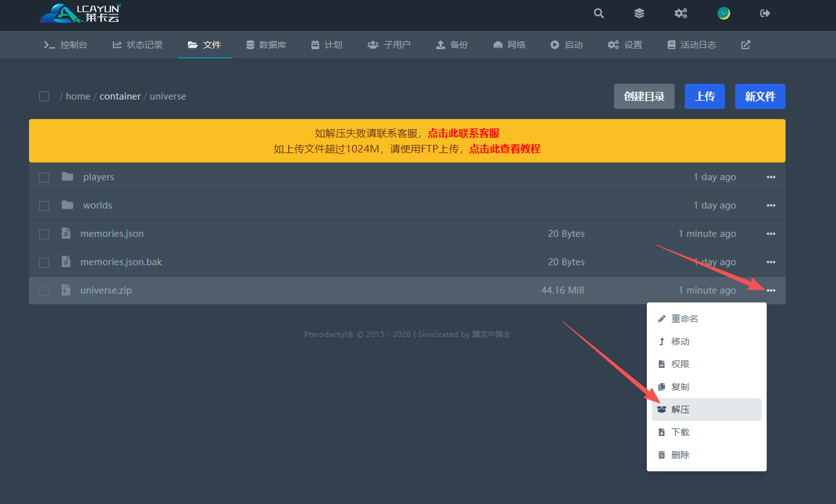
Task: Click the logout icon in header
Action: [x=765, y=13]
